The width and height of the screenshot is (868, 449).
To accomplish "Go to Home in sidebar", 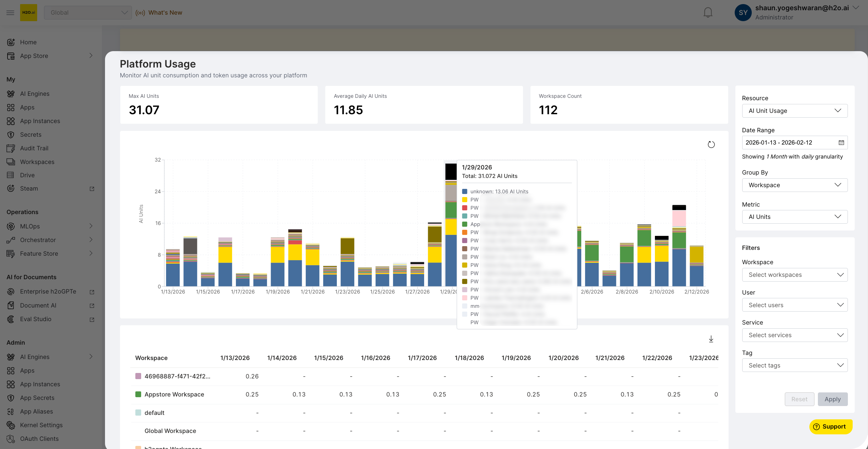I will coord(28,42).
